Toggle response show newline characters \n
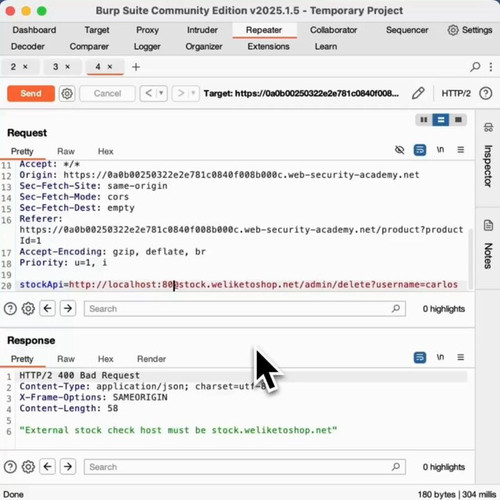Viewport: 500px width, 500px height. [440, 357]
